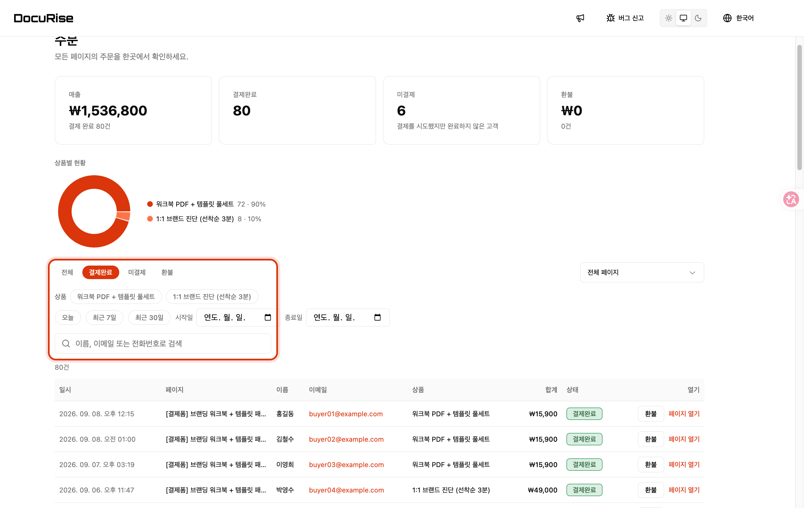This screenshot has height=508, width=812.
Task: Select the 결제완료 status tab
Action: [101, 272]
